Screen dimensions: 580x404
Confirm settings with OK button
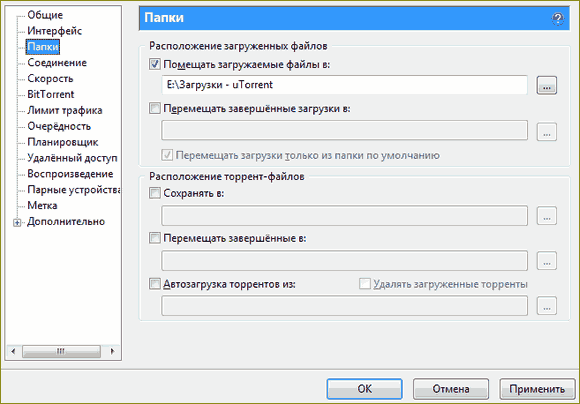[x=364, y=389]
